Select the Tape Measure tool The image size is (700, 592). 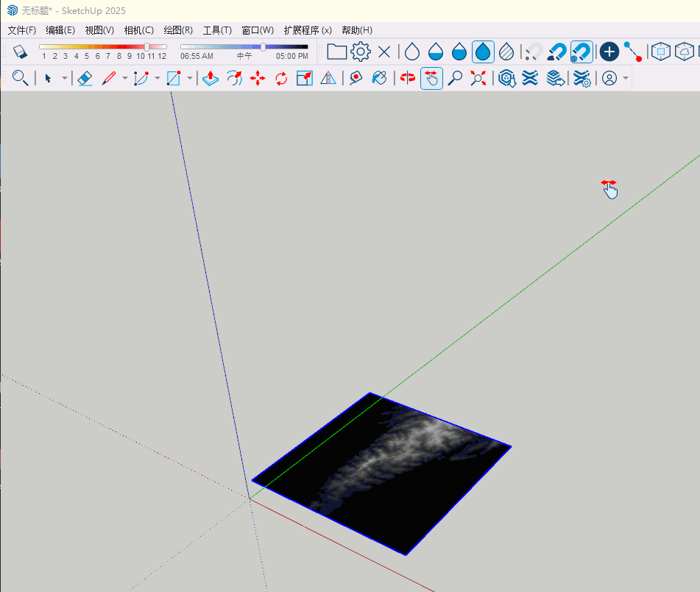click(356, 78)
